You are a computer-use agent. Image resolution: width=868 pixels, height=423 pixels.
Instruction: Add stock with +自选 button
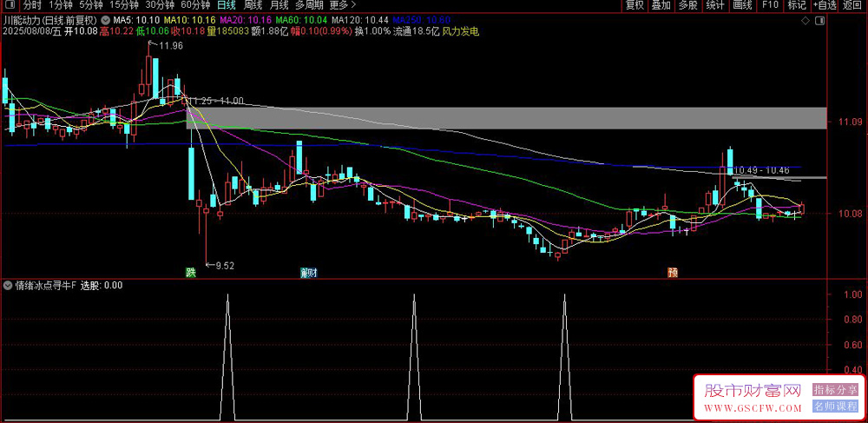[825, 5]
